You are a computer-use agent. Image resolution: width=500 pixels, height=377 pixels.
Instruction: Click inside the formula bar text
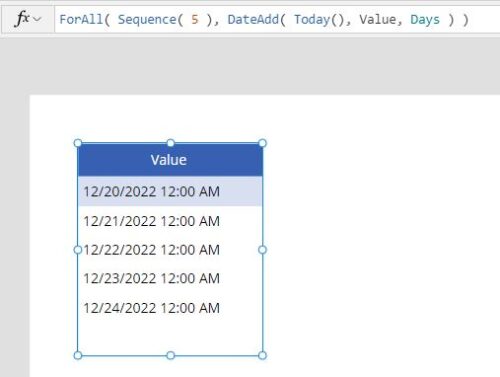(277, 19)
